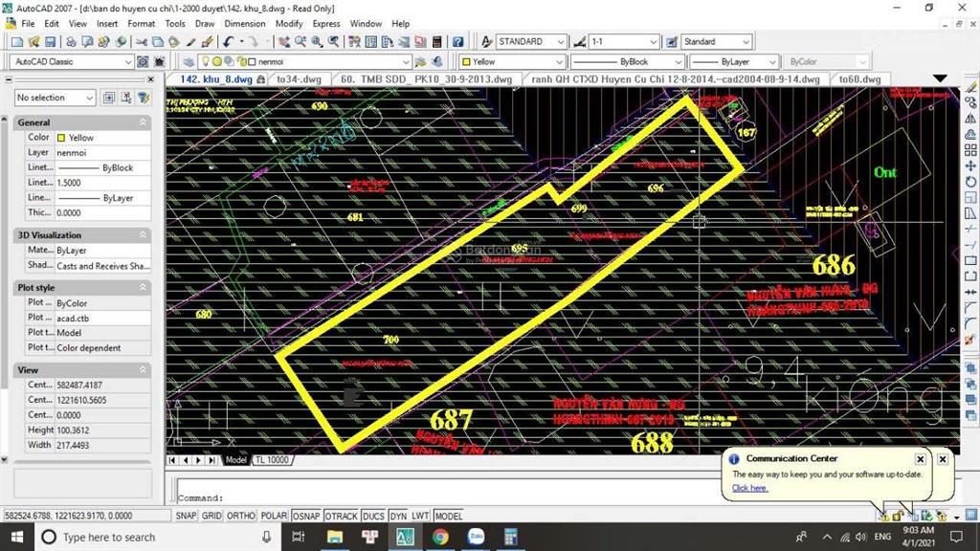Screen dimensions: 980x551
Task: Click the Quick Select icon in Properties
Action: pyautogui.click(x=144, y=98)
